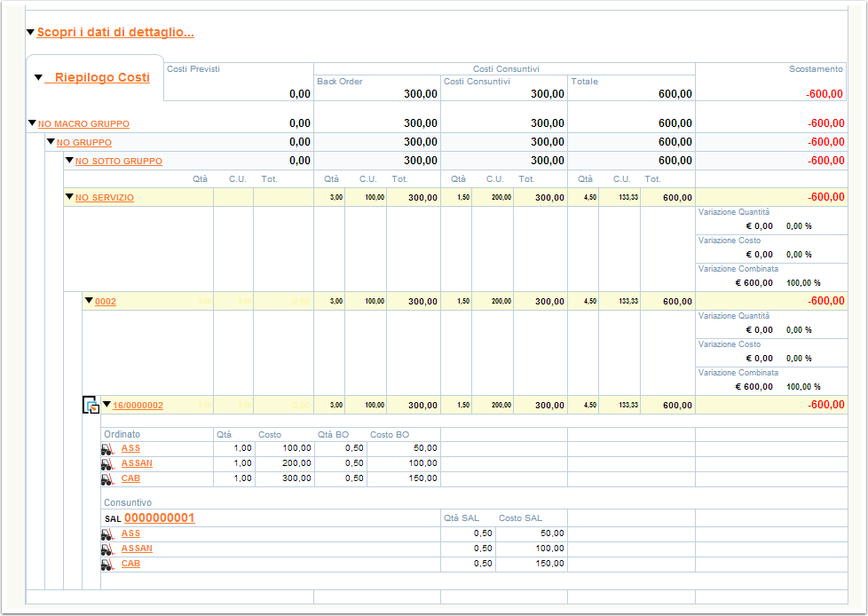Collapse the 0002 row triangle

89,301
